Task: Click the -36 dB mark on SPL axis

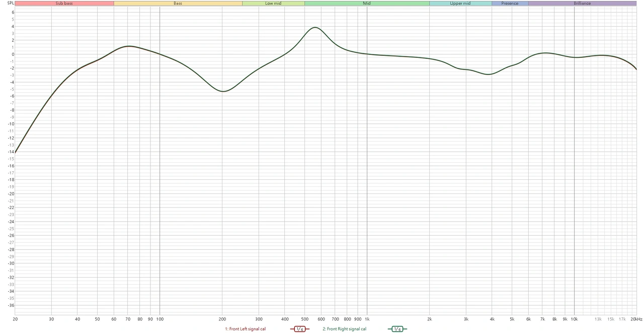Action: pos(11,305)
